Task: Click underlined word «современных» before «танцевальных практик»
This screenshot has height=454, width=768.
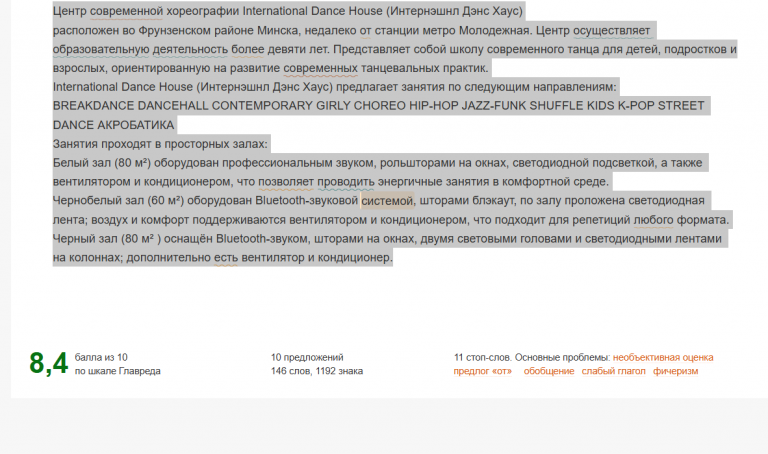Action: pyautogui.click(x=320, y=69)
